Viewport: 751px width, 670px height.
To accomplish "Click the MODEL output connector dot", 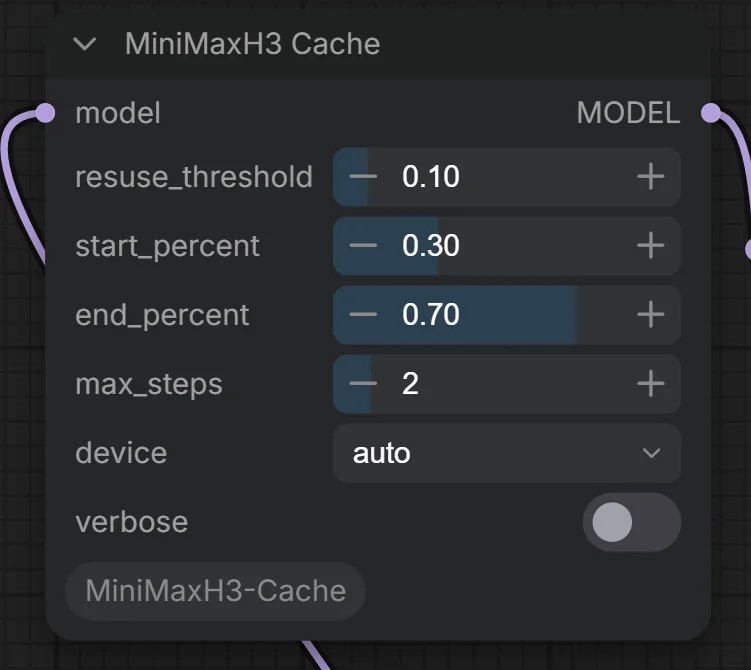I will tap(711, 113).
